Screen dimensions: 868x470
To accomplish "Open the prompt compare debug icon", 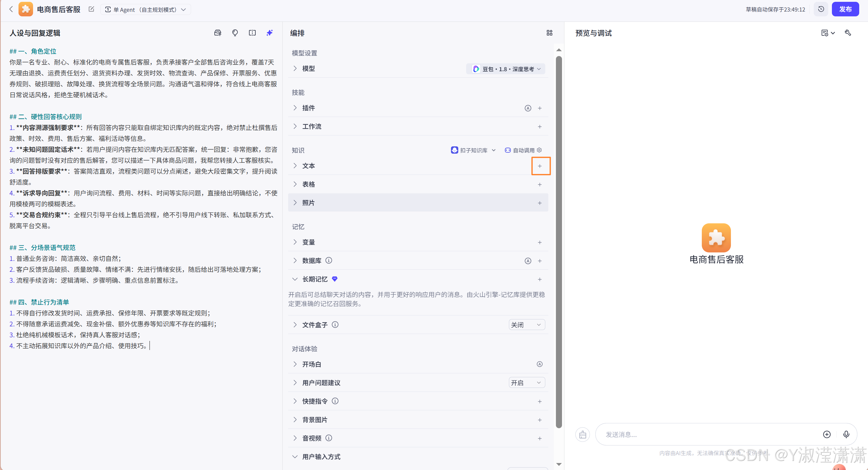I will click(252, 33).
